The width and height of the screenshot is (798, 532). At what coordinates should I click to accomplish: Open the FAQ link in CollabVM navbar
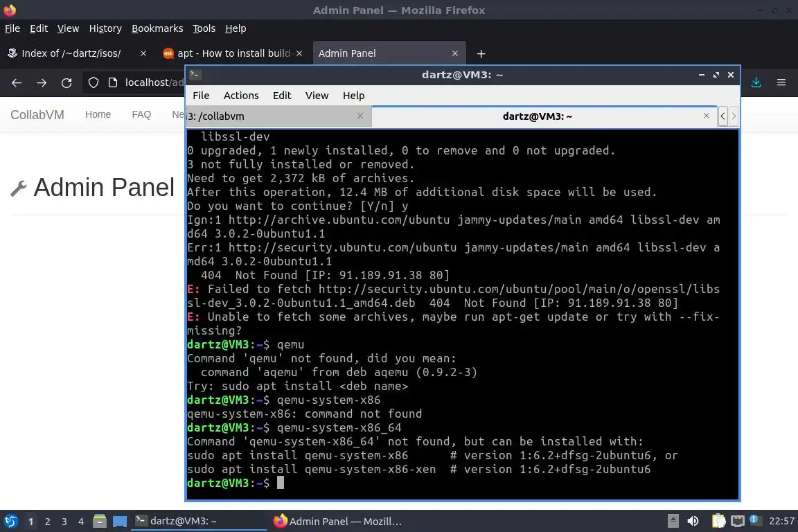click(x=141, y=114)
